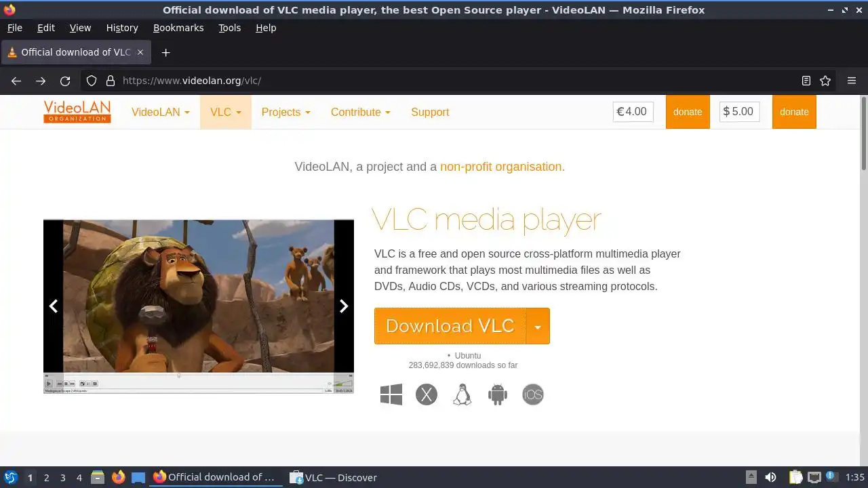Switch to virtual desktop 2

46,477
